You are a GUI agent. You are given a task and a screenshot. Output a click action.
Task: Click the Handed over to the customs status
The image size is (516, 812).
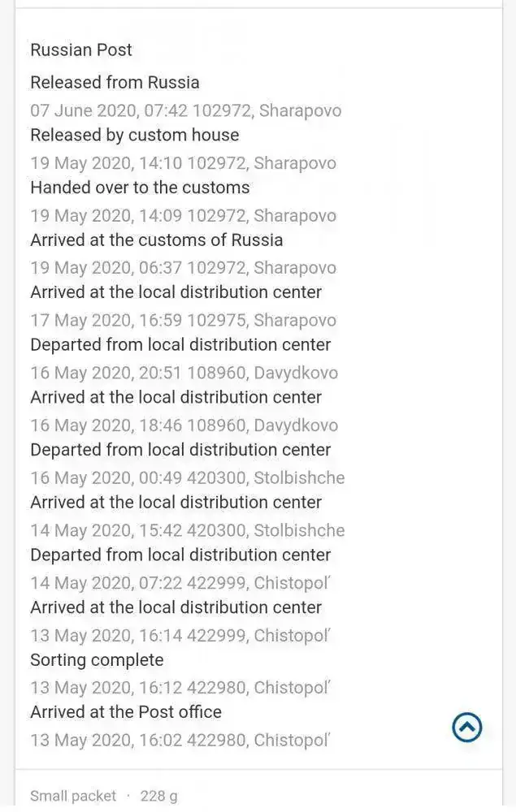[140, 188]
